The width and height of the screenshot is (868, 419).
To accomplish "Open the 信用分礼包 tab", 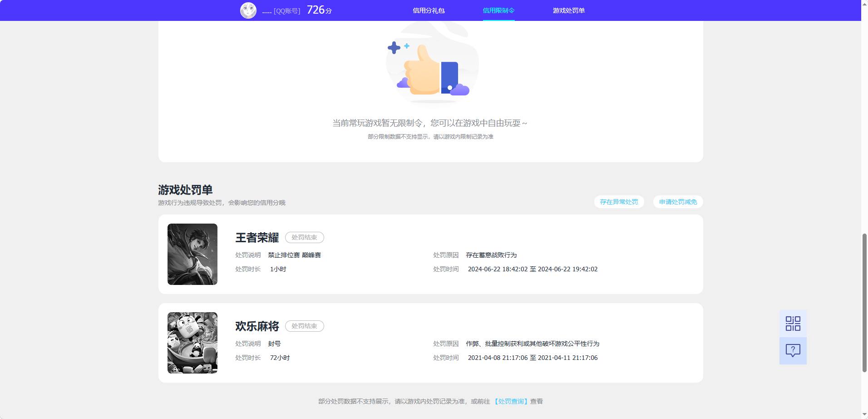I will pyautogui.click(x=429, y=10).
